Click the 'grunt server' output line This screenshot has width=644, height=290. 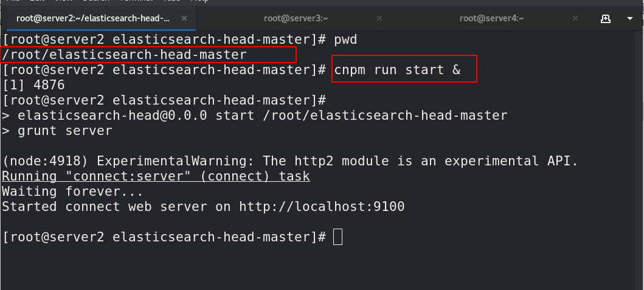tap(57, 131)
